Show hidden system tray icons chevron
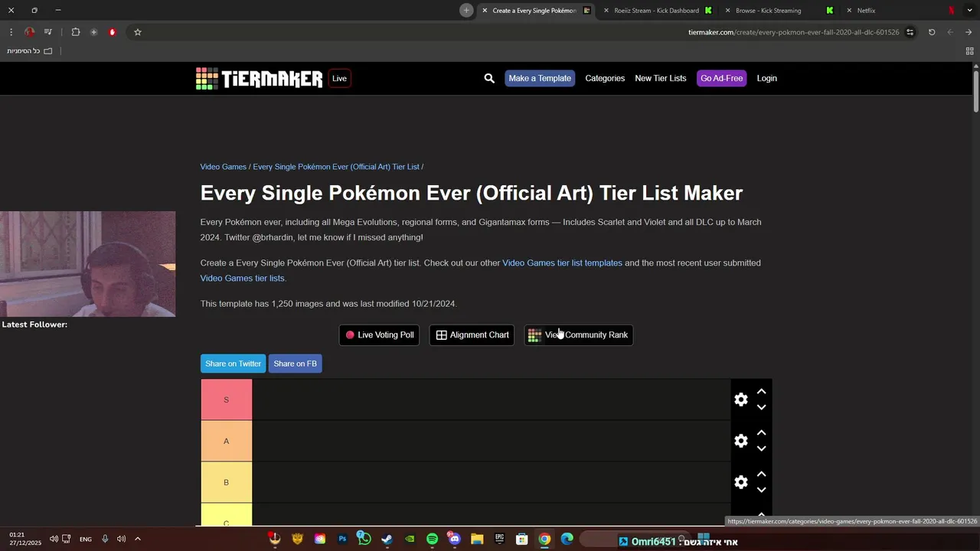Viewport: 980px width, 551px height. click(x=138, y=539)
